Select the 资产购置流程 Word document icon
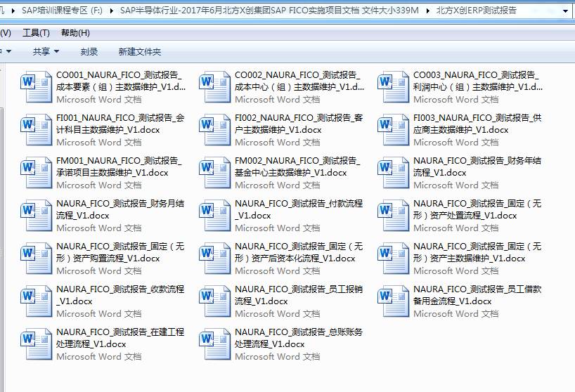This screenshot has width=575, height=392. click(36, 259)
